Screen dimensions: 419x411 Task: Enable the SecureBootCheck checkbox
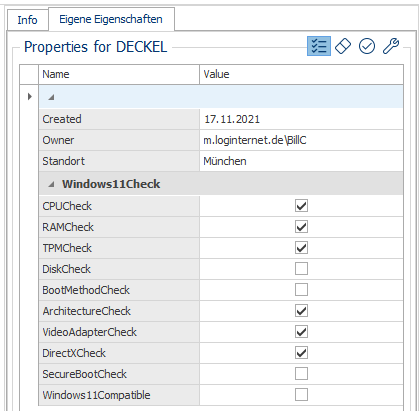coord(301,374)
